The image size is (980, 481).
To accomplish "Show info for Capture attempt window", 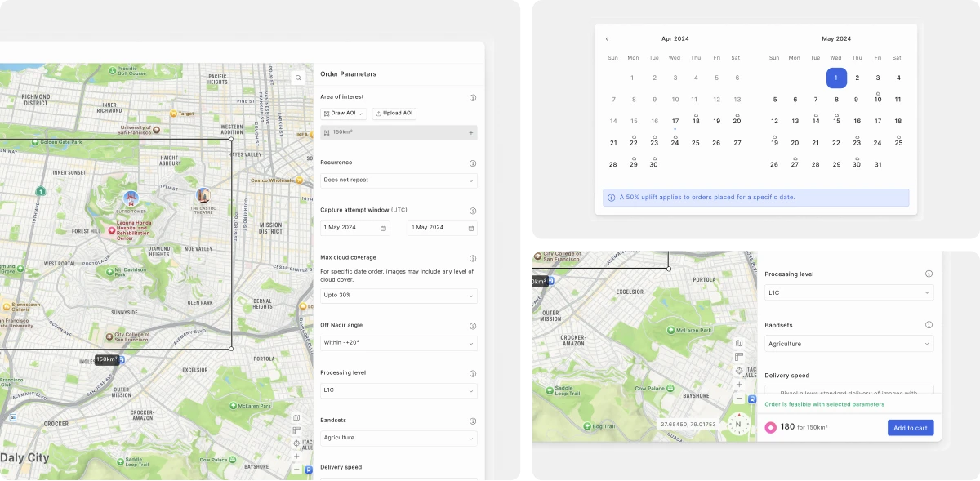I will (x=473, y=210).
